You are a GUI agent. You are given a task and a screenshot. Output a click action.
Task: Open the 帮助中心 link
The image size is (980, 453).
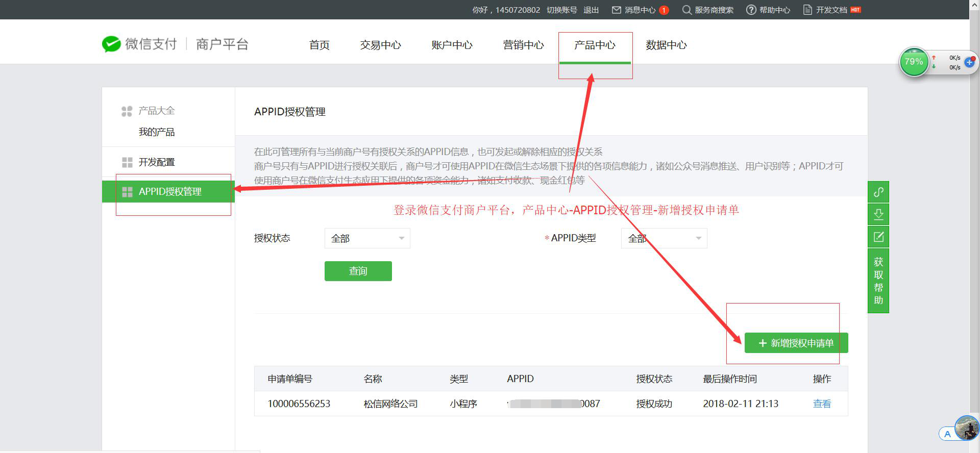775,10
